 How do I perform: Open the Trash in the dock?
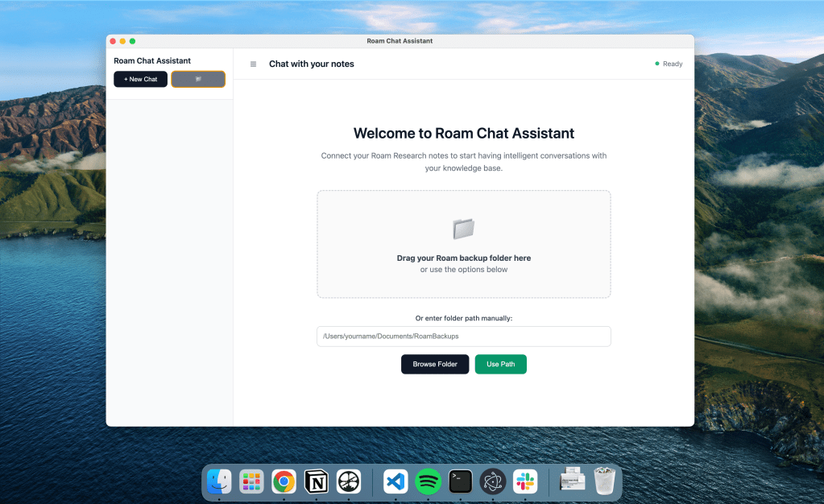(x=605, y=481)
